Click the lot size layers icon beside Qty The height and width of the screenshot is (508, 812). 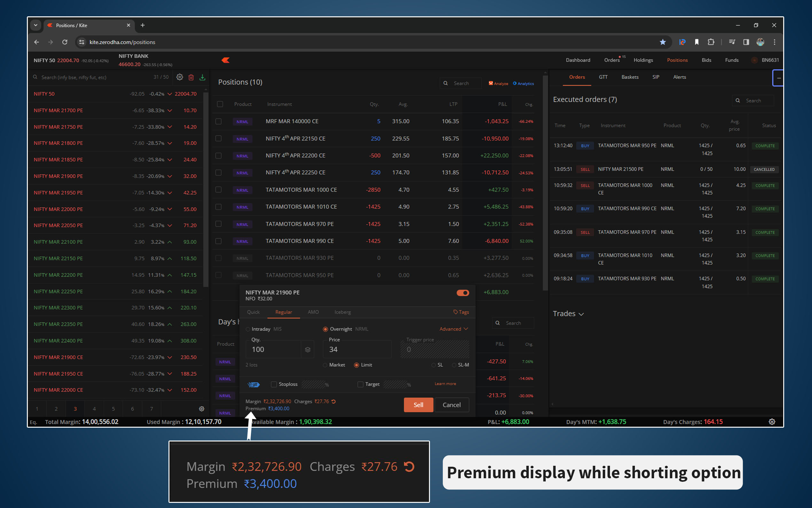click(x=308, y=350)
